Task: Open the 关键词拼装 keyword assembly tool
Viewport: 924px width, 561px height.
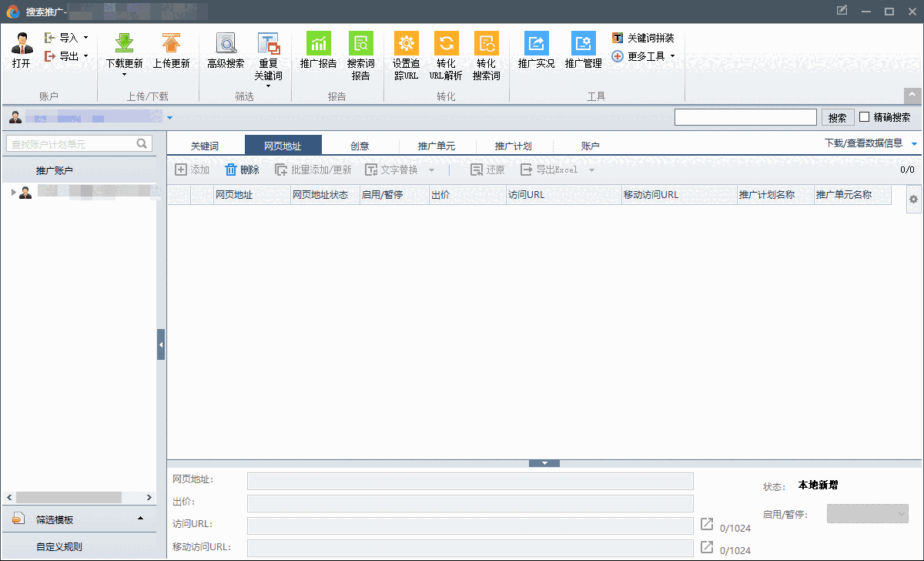Action: click(644, 37)
